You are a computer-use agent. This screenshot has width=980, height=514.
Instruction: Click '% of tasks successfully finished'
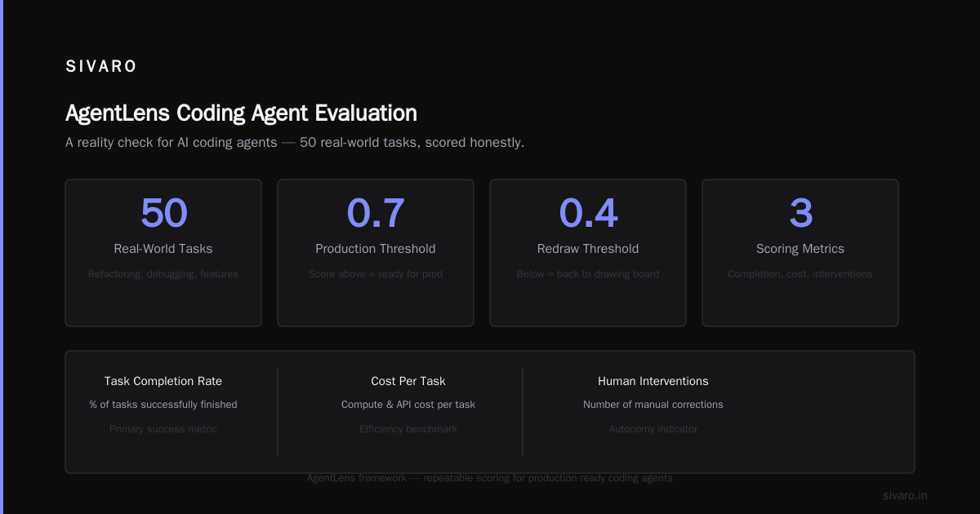(163, 405)
